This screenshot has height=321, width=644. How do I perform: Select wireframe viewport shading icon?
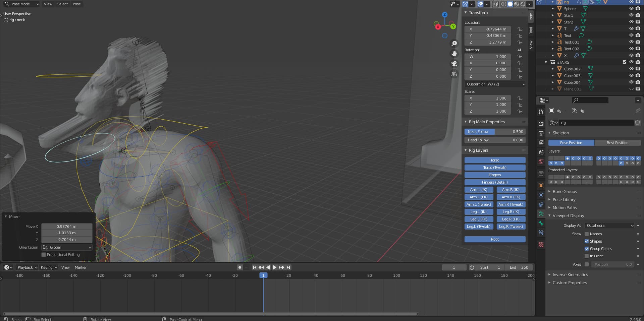point(504,4)
